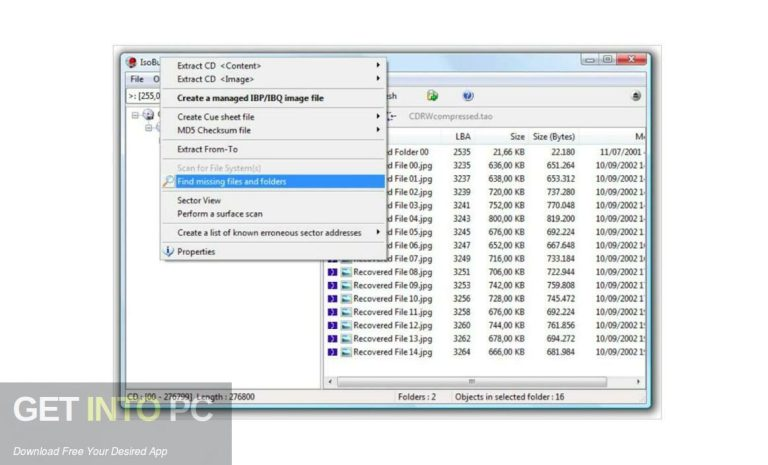768x465 pixels.
Task: Collapse the top-level CD tree node
Action: coord(135,115)
